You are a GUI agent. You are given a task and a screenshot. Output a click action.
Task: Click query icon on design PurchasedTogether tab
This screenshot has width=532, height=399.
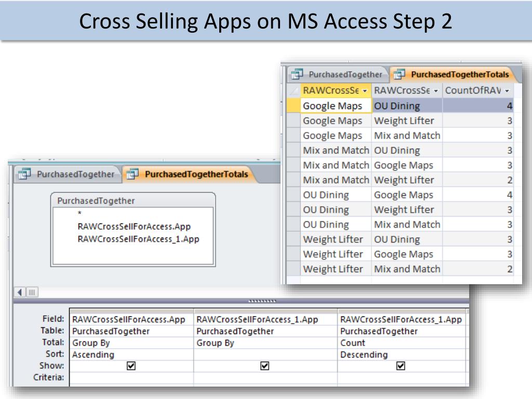[24, 174]
